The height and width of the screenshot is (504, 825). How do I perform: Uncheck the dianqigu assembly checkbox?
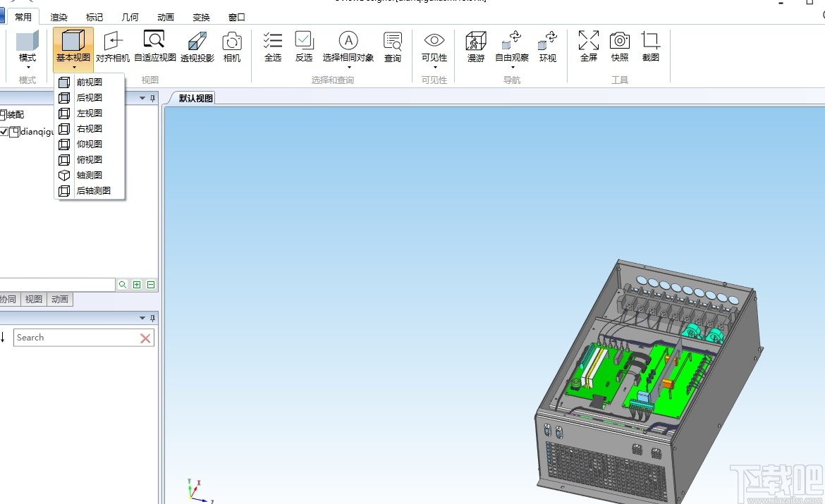pyautogui.click(x=4, y=132)
